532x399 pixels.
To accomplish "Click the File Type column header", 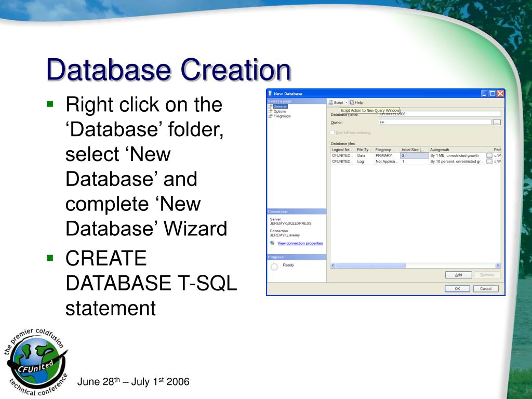I will coord(364,150).
